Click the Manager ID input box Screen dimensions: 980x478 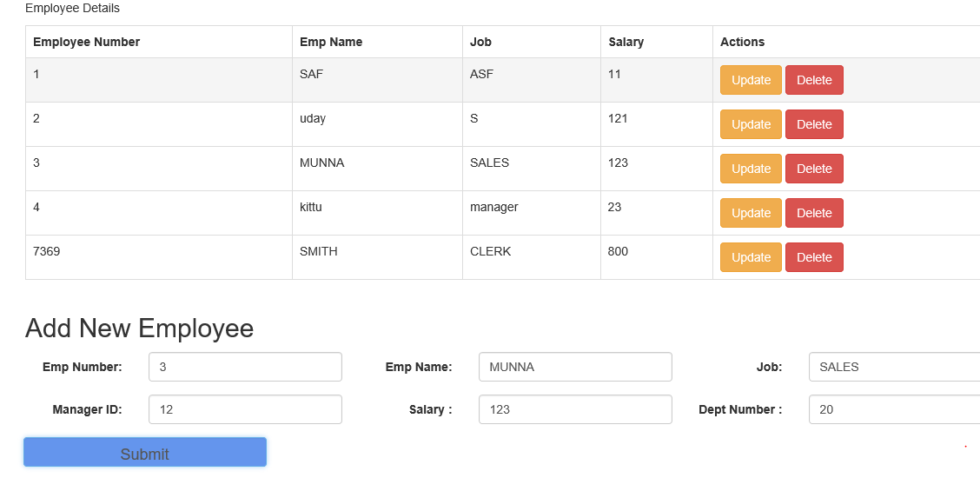[245, 409]
